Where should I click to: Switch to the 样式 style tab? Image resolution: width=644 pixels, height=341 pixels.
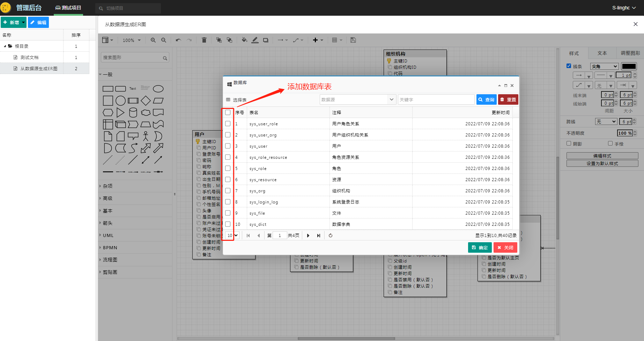pyautogui.click(x=574, y=53)
